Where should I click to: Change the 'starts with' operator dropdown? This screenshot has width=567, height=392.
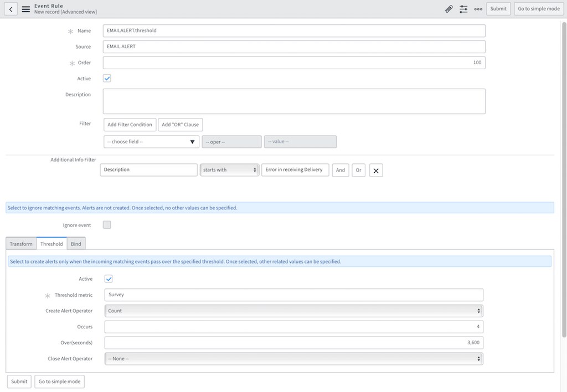pos(230,170)
